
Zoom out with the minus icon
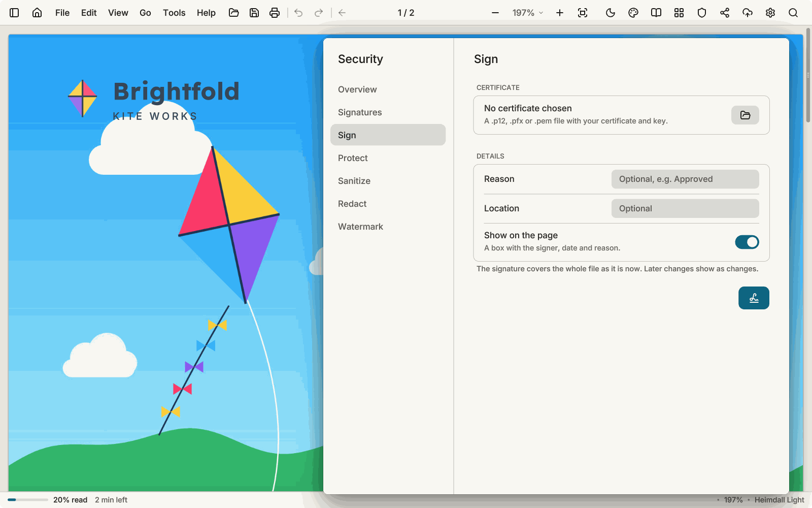pos(495,13)
